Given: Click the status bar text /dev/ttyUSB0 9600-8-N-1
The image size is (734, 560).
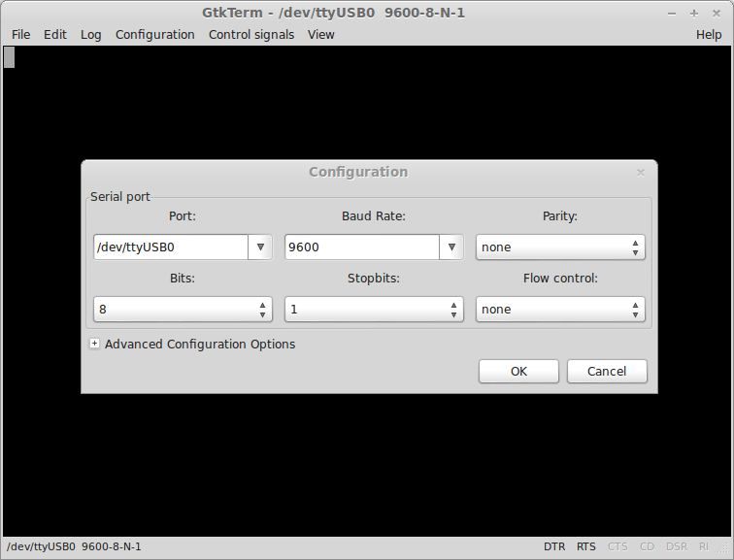Looking at the screenshot, I should click(74, 546).
